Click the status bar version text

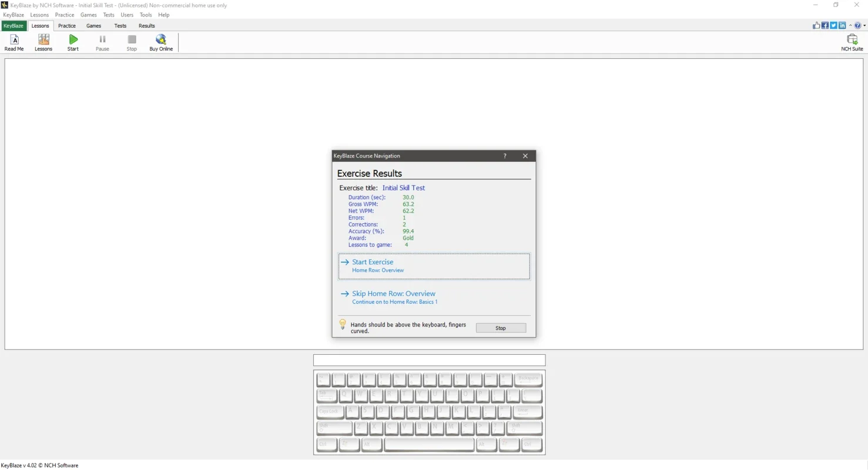(x=39, y=465)
